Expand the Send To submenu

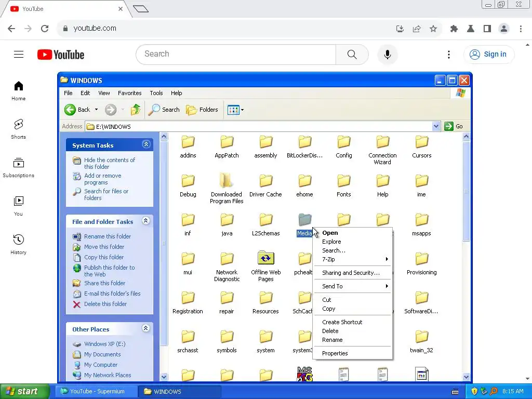(352, 286)
